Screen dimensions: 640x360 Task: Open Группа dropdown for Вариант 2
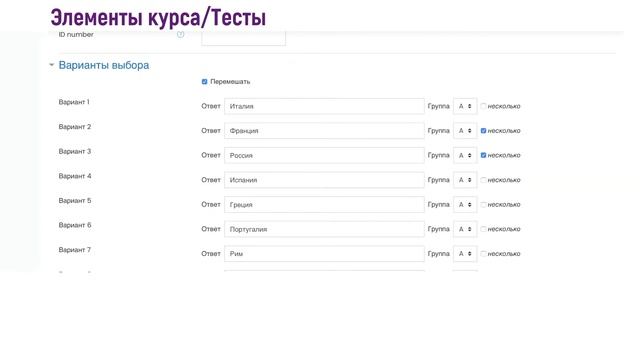point(465,131)
